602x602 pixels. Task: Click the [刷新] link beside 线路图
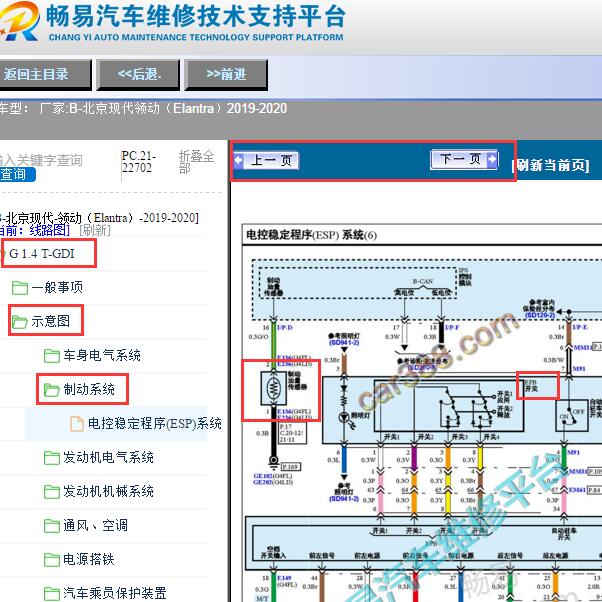94,230
